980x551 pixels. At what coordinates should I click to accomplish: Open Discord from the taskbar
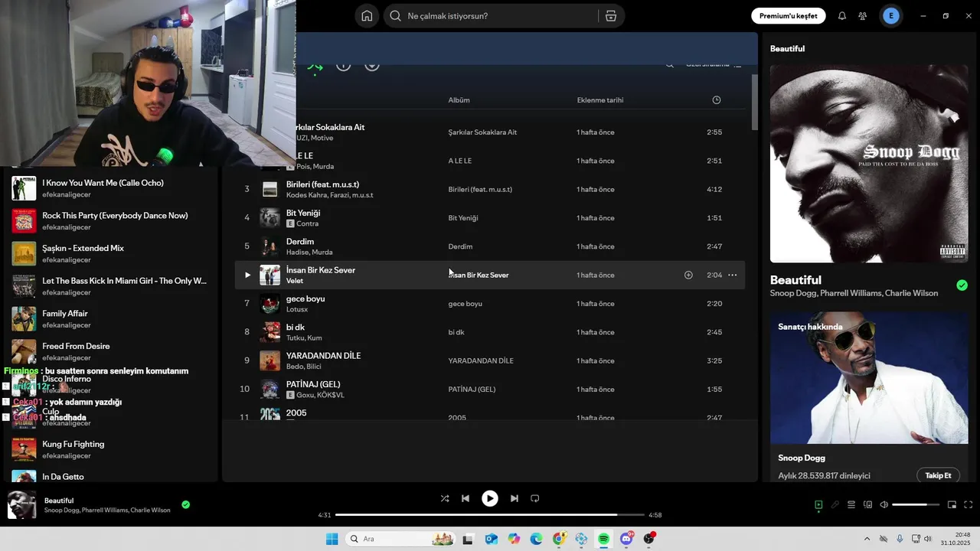pos(626,539)
